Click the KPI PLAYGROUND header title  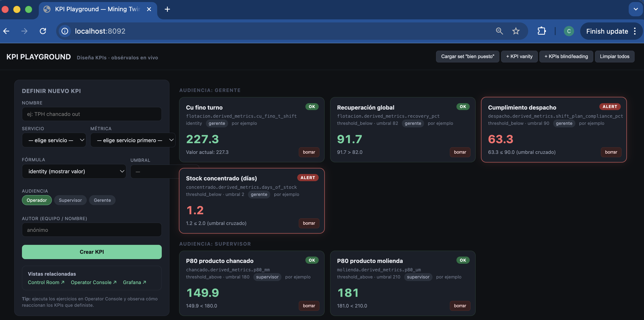(x=39, y=57)
